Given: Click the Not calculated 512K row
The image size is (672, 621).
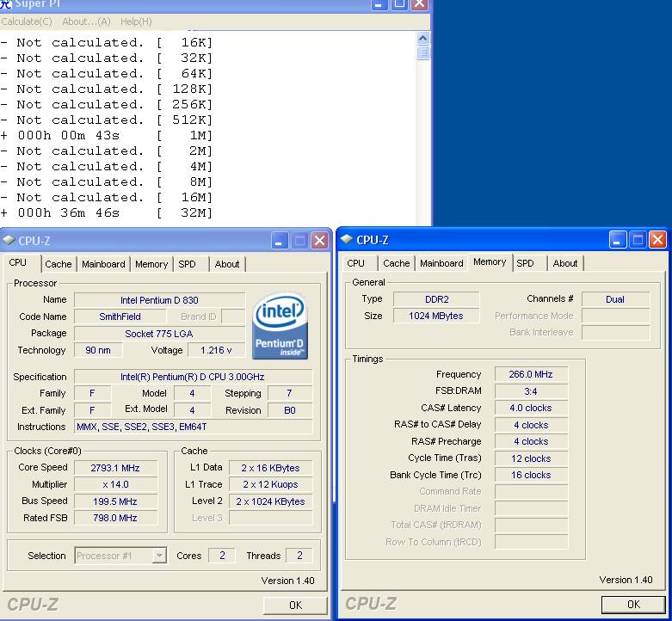Looking at the screenshot, I should (x=107, y=120).
